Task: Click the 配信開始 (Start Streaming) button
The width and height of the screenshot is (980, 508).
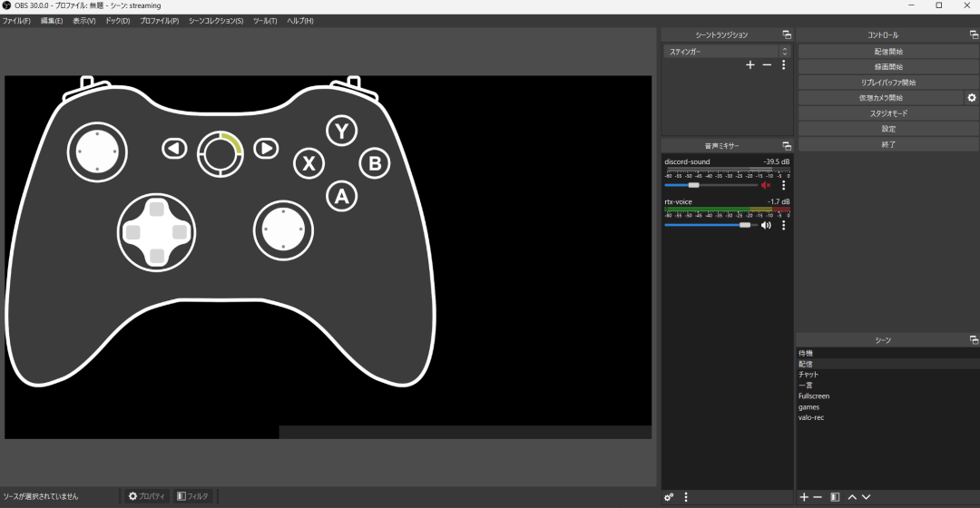Action: [x=888, y=52]
